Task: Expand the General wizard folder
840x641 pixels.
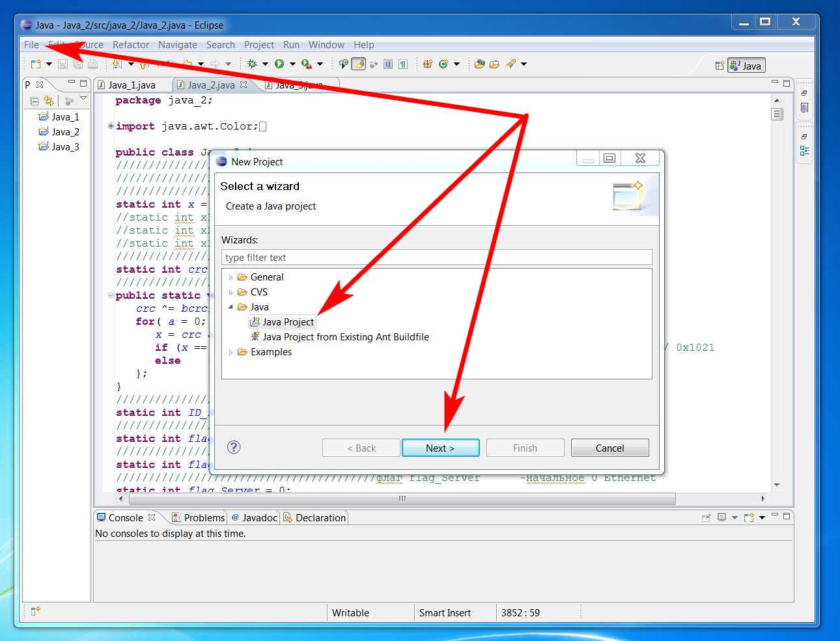Action: (x=231, y=277)
